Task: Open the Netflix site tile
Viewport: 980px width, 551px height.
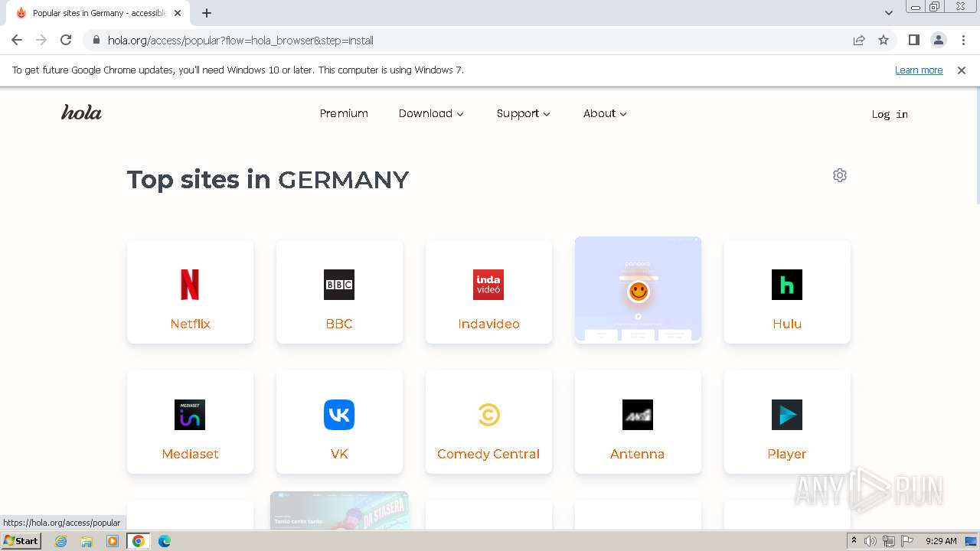Action: click(190, 292)
